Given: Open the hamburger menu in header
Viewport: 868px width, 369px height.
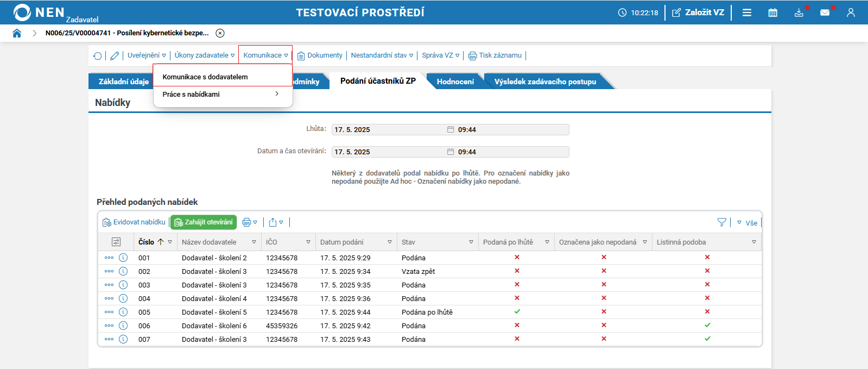Looking at the screenshot, I should 747,12.
